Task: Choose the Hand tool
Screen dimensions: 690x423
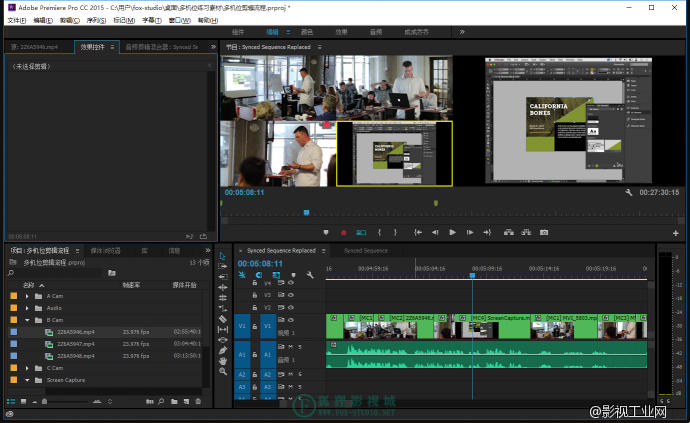Action: 223,362
